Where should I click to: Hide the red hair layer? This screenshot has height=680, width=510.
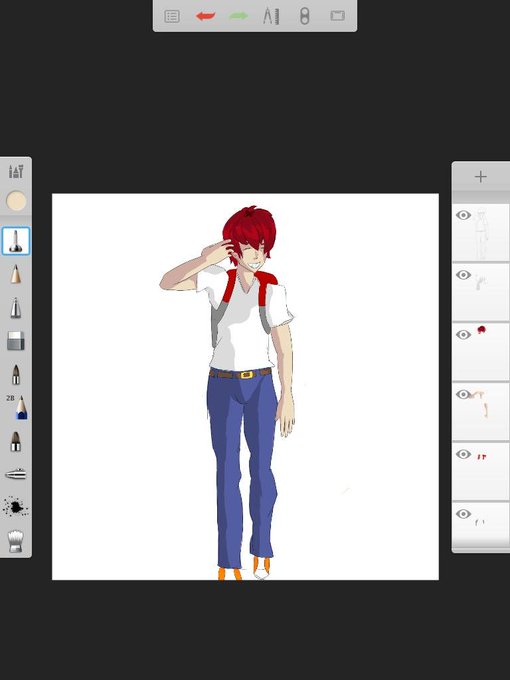pyautogui.click(x=464, y=335)
